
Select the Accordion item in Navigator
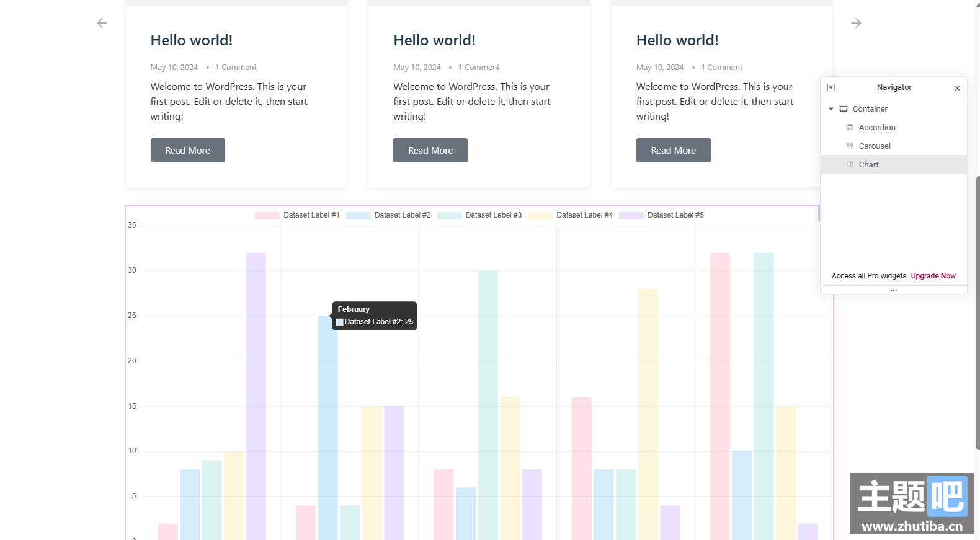click(877, 128)
